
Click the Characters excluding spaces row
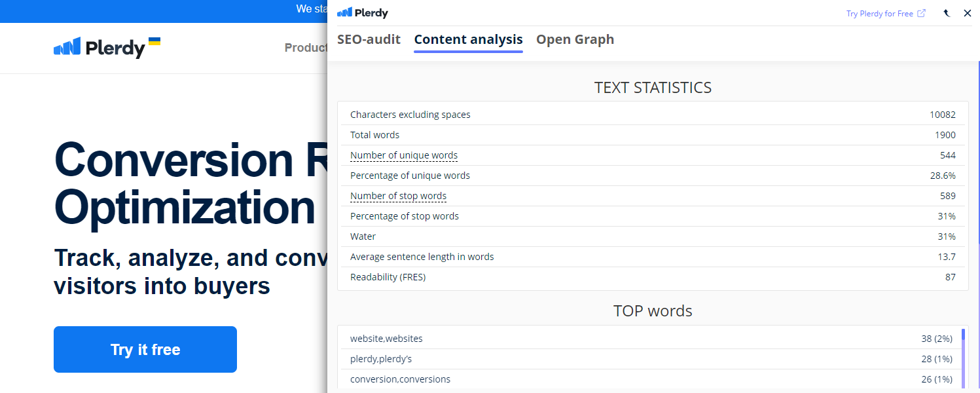click(x=653, y=115)
